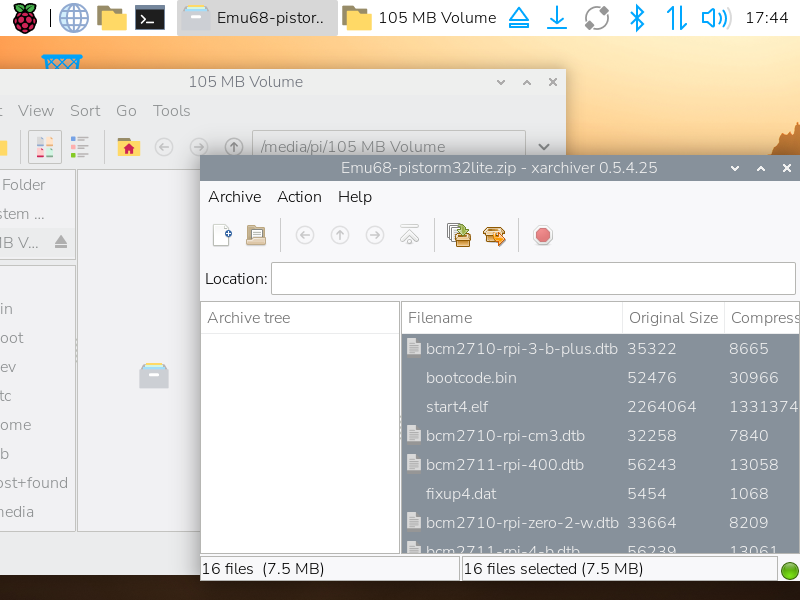Screen dimensions: 800x600
Task: Click the back navigation arrow in Xarchiver
Action: (303, 234)
